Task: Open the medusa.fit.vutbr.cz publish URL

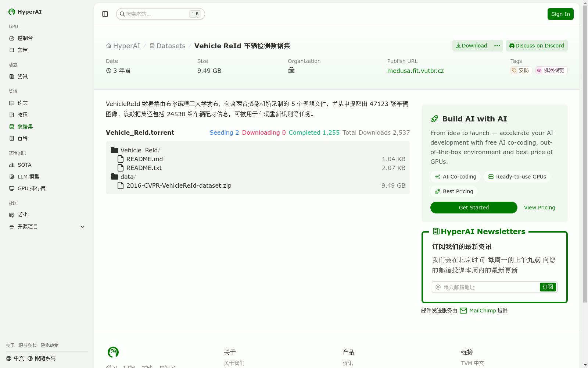Action: pos(416,71)
